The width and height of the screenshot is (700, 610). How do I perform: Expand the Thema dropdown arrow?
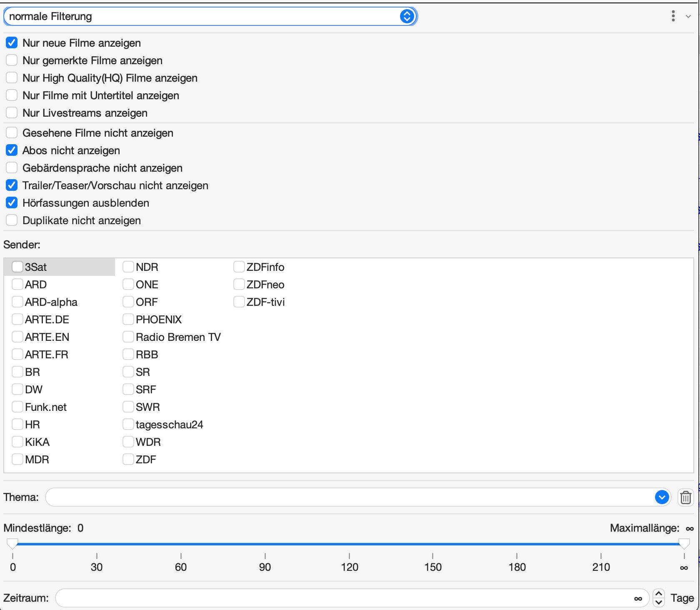661,497
